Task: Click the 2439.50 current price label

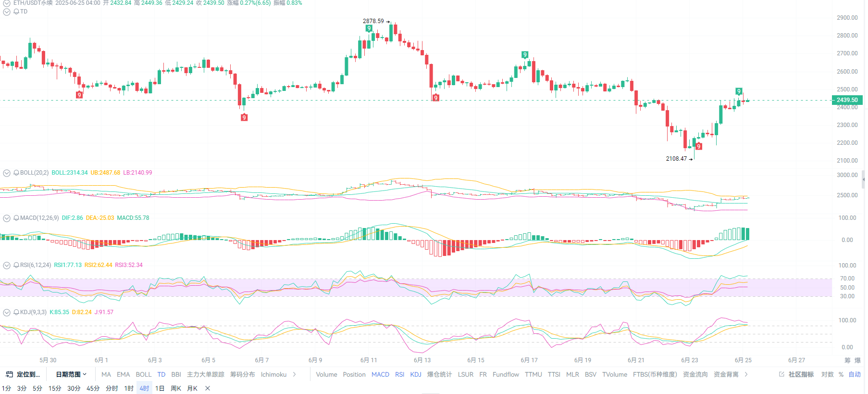Action: point(847,100)
